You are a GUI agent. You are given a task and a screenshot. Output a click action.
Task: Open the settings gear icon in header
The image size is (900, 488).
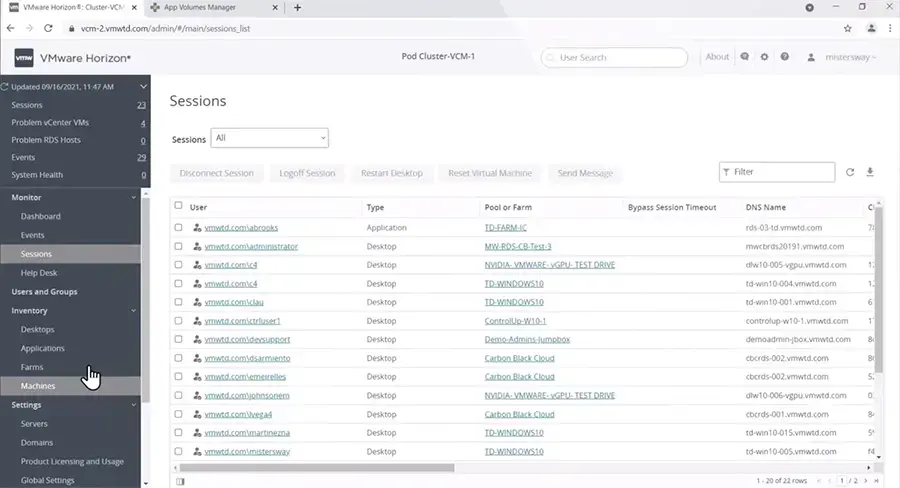[764, 57]
